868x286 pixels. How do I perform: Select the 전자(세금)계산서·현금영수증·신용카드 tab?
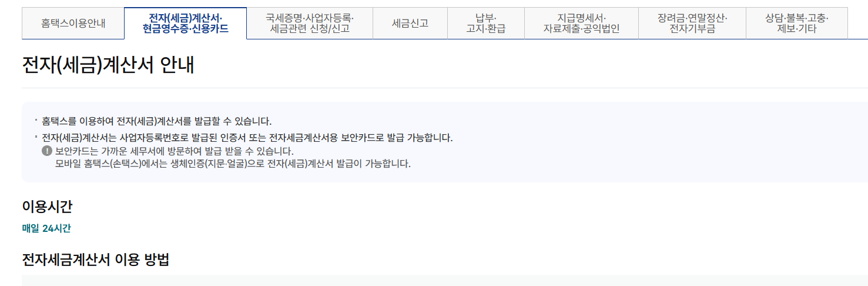(186, 24)
